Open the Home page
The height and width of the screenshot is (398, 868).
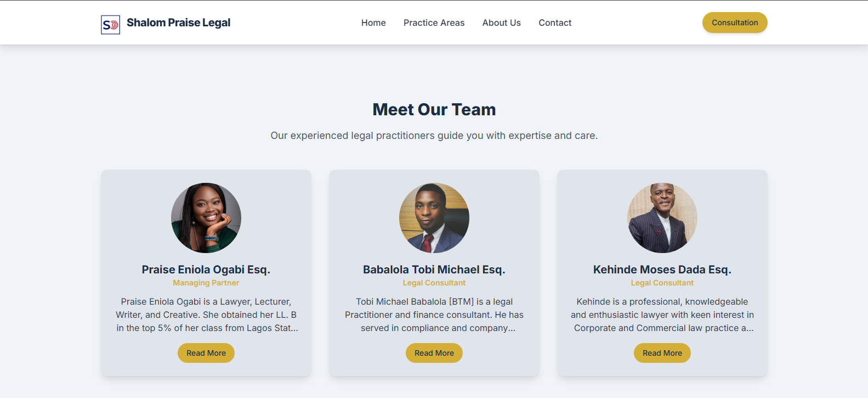[373, 23]
